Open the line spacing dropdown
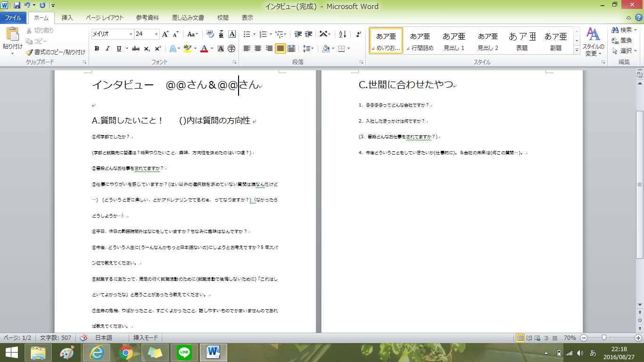This screenshot has height=362, width=644. (x=309, y=49)
